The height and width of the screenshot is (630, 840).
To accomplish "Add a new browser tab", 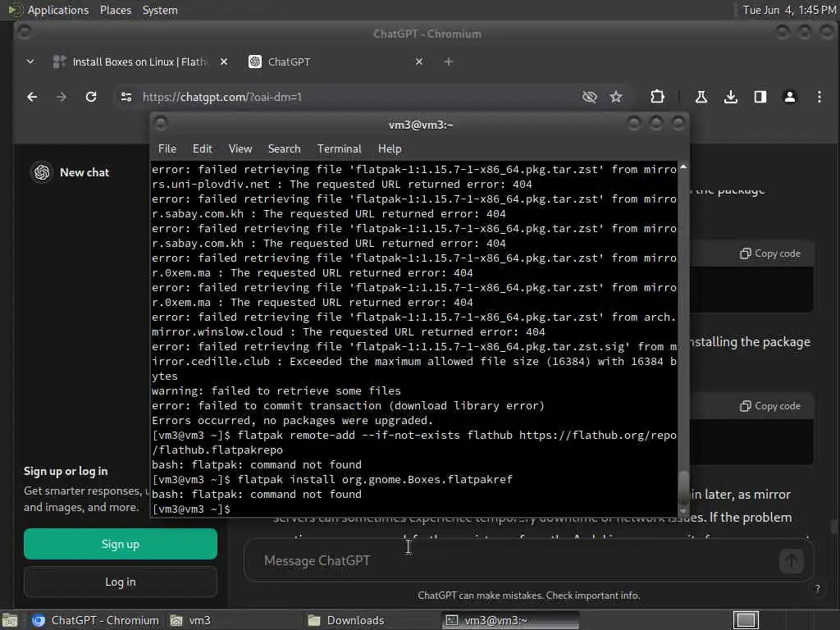I will pyautogui.click(x=449, y=62).
